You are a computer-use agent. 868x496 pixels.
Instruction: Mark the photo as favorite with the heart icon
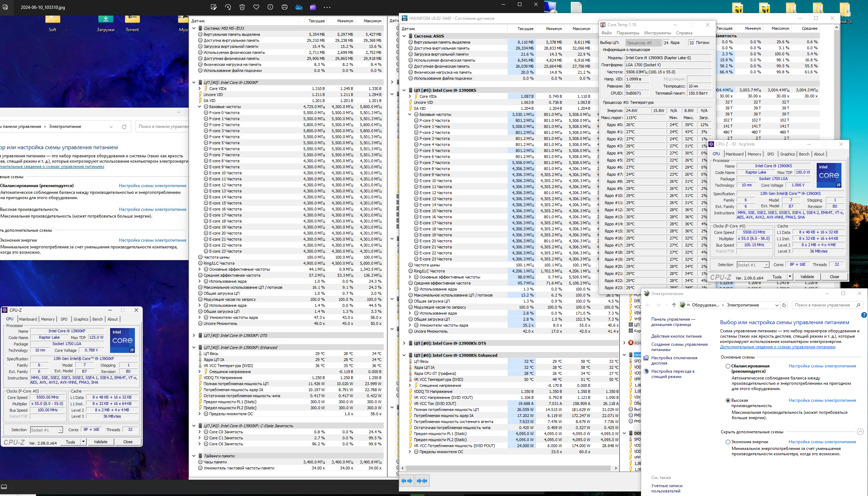tap(256, 7)
